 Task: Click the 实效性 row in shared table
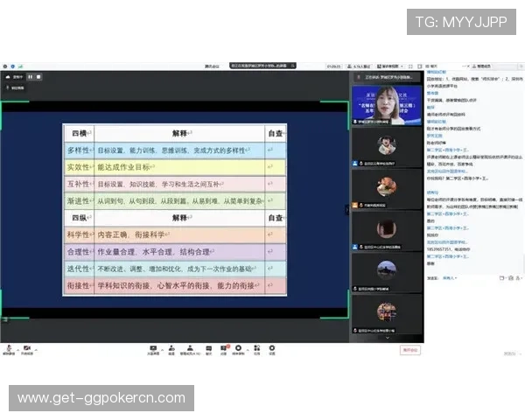pos(175,167)
